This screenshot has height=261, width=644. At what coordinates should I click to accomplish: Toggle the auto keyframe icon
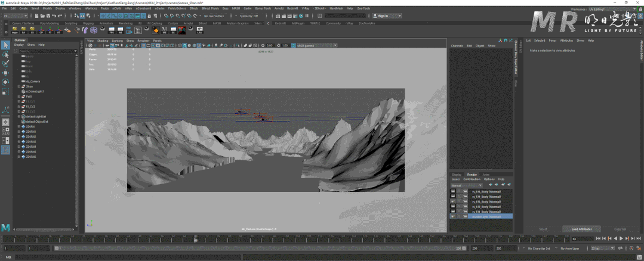point(631,248)
